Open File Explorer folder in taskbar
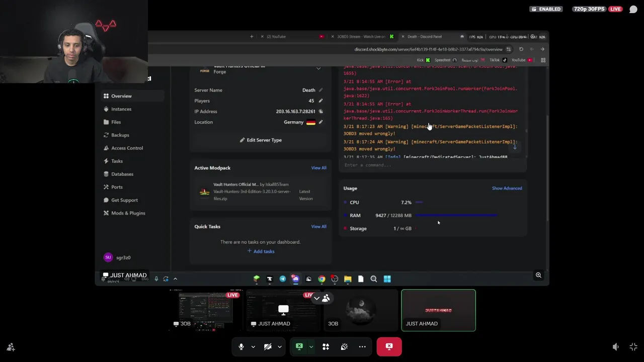The height and width of the screenshot is (362, 644). [x=348, y=279]
